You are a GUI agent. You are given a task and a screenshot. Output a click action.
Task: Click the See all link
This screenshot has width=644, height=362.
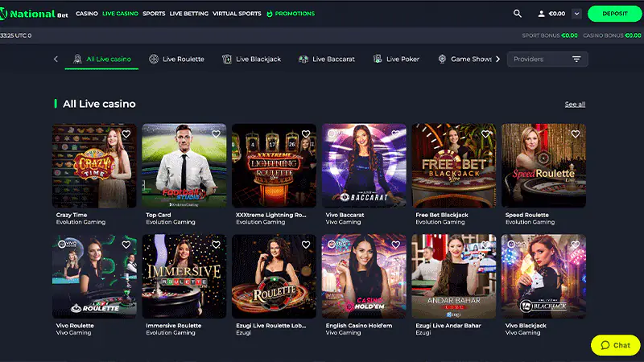575,105
